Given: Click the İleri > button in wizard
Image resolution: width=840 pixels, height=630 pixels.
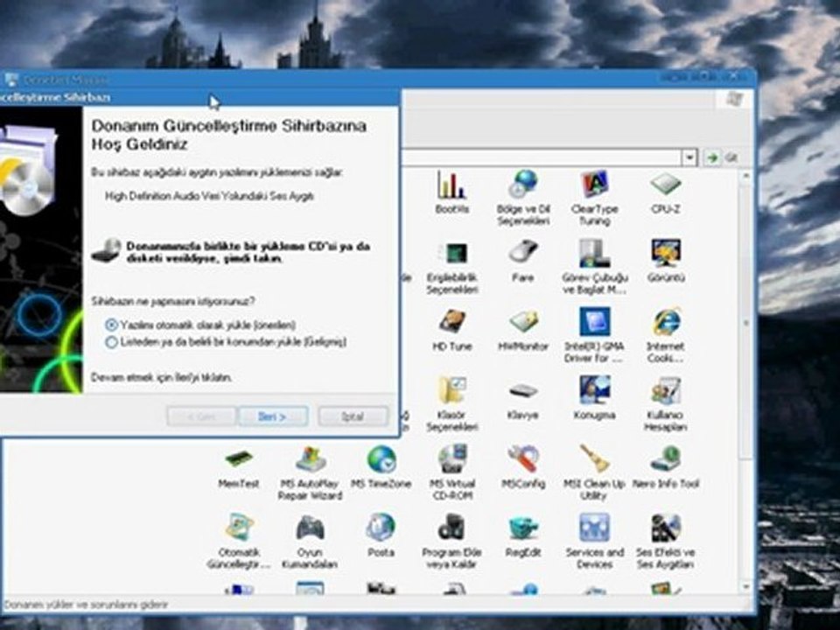Looking at the screenshot, I should [x=273, y=416].
